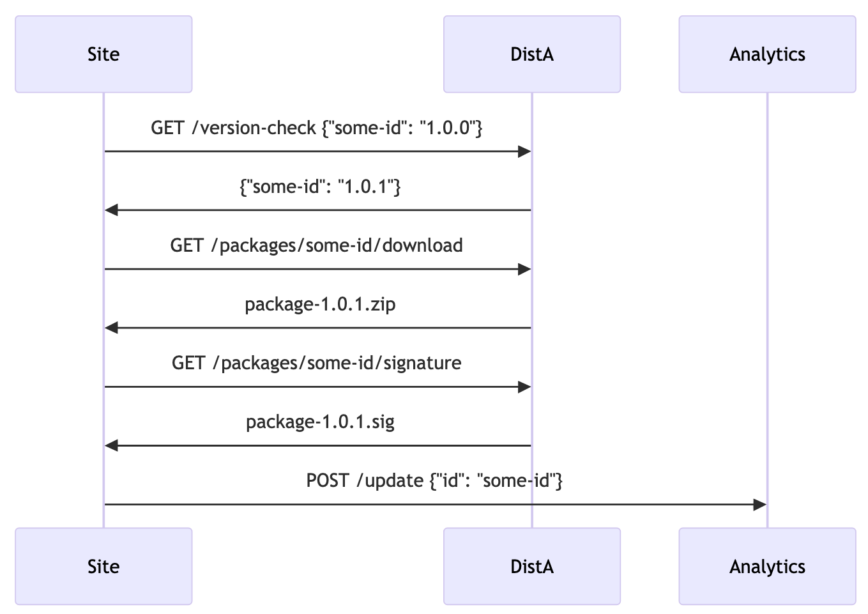Select the arrowhead of the download request

[524, 269]
